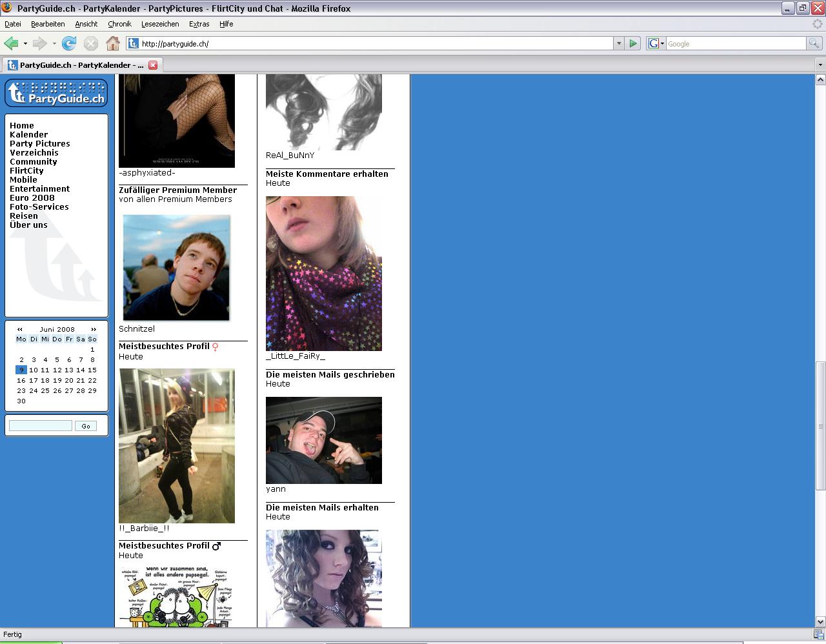Image resolution: width=826 pixels, height=644 pixels.
Task: Click the vertical page scrollbar thumb
Action: [x=820, y=426]
